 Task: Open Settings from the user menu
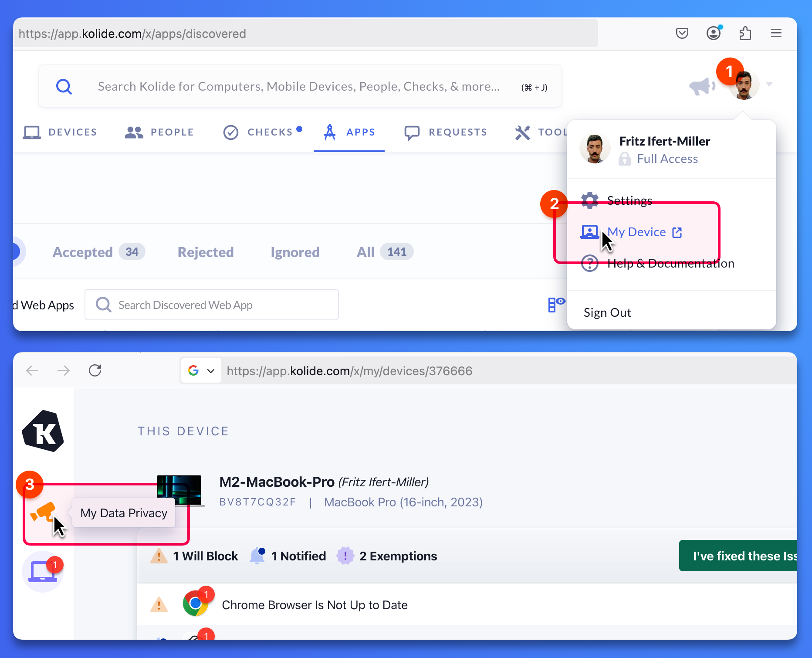click(x=629, y=200)
